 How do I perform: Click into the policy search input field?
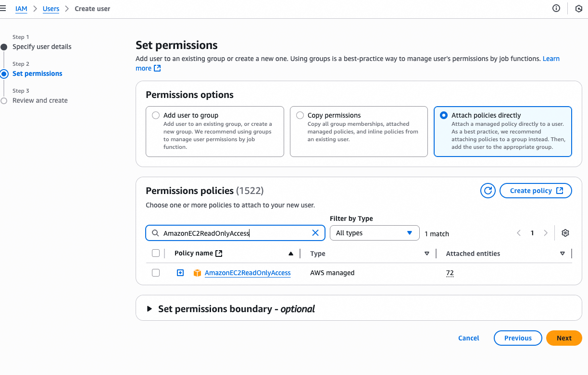(x=236, y=233)
